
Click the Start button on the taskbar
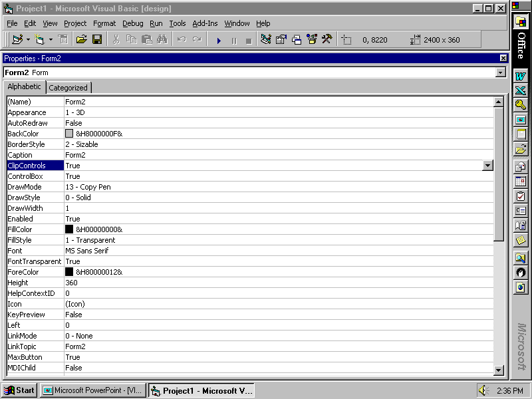20,390
